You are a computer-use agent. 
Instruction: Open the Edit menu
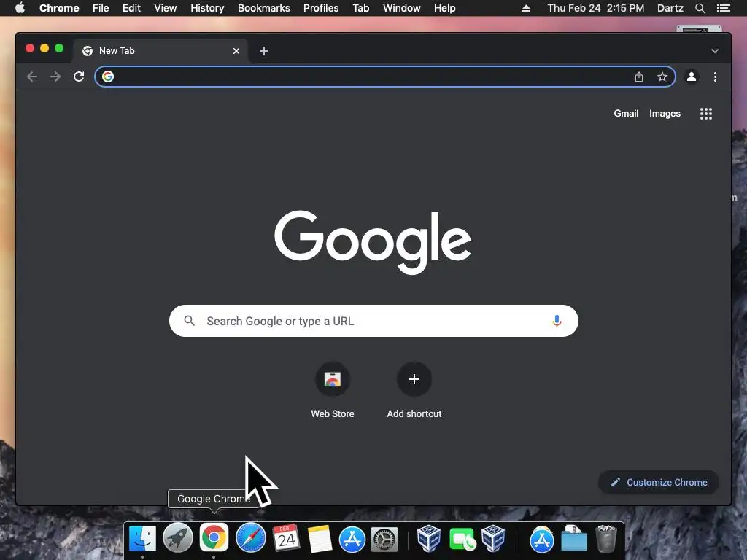(131, 8)
